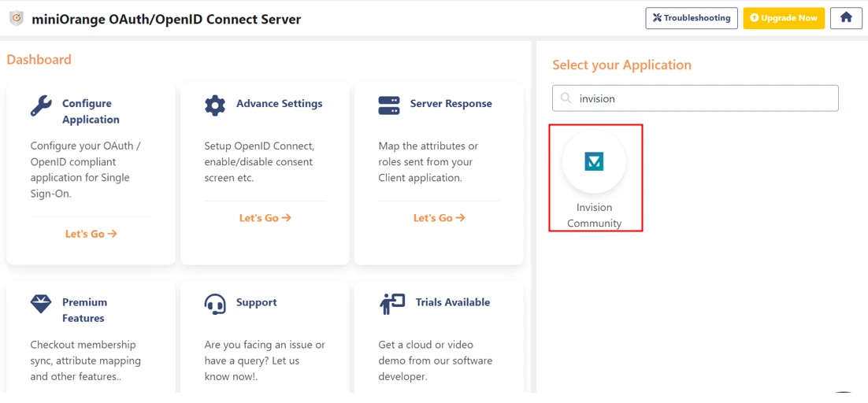Click Let's Go under Advance Settings
The height and width of the screenshot is (403, 868).
tap(265, 218)
